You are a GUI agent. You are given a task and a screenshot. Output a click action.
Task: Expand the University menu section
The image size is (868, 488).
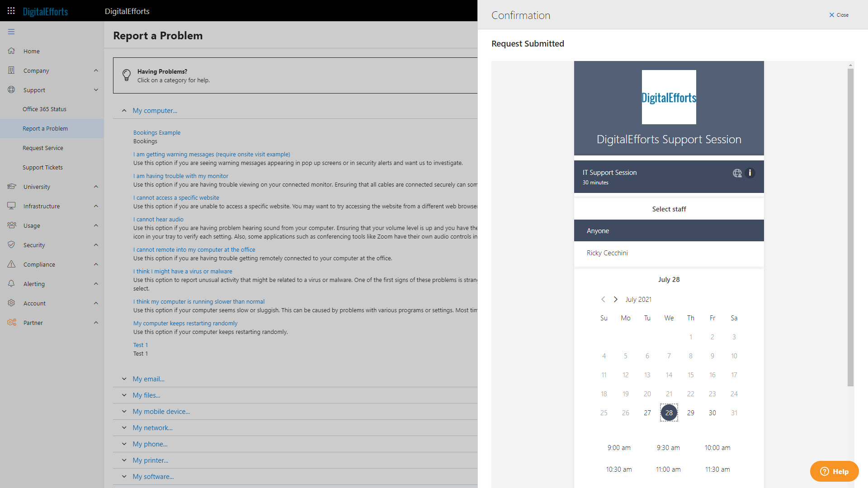(x=96, y=187)
